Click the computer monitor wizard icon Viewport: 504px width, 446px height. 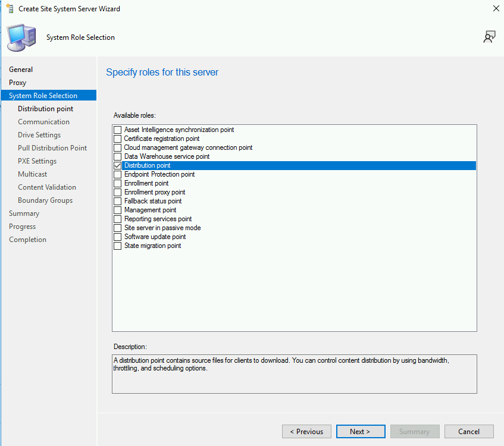(21, 37)
